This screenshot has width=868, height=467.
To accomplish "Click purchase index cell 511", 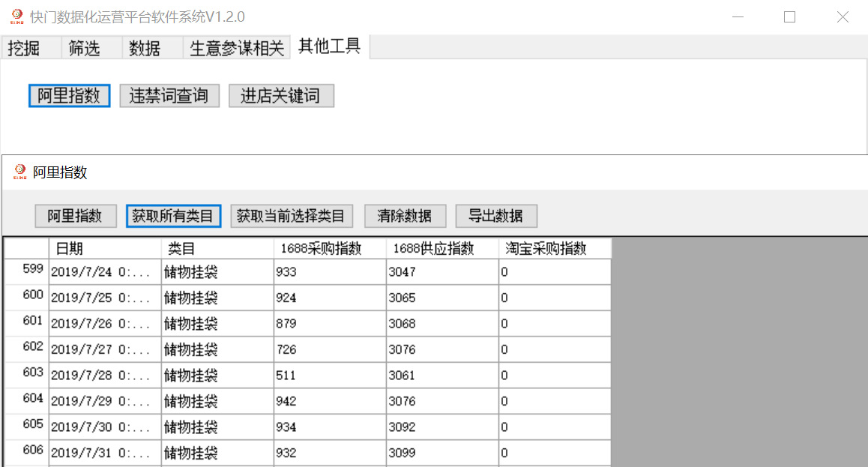I will (x=330, y=375).
